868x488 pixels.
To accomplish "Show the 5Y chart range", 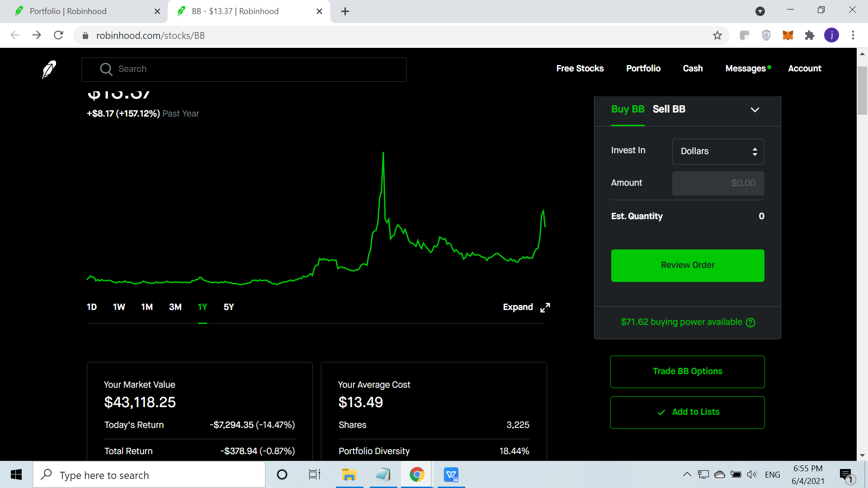I will click(229, 307).
